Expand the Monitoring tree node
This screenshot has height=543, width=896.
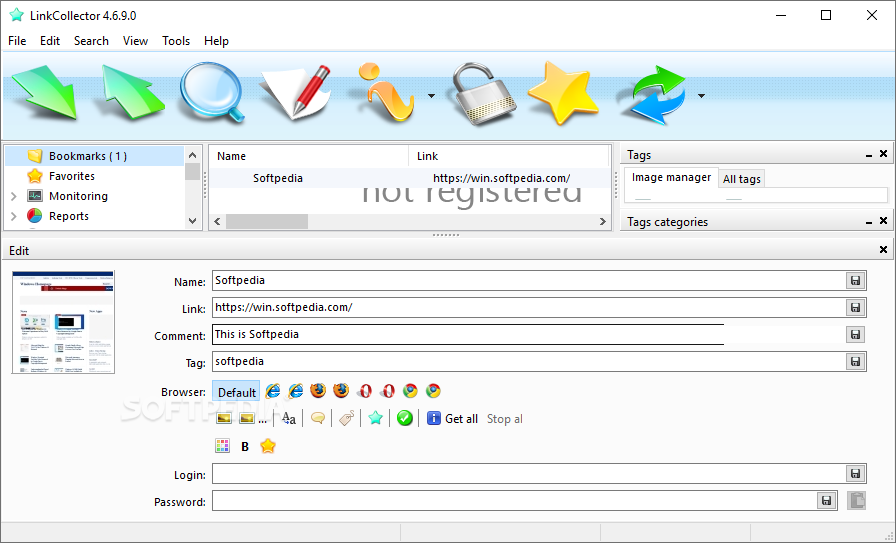click(14, 196)
